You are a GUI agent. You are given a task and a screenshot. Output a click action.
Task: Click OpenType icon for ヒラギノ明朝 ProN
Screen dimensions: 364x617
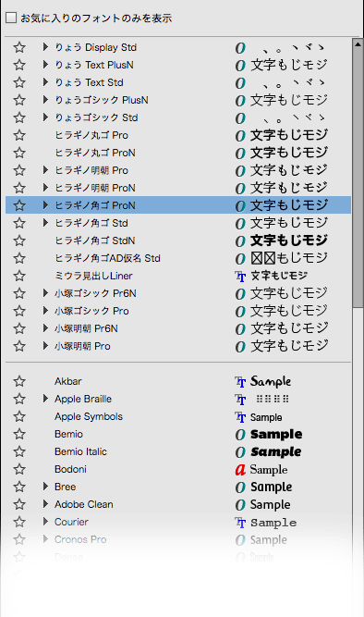point(240,189)
